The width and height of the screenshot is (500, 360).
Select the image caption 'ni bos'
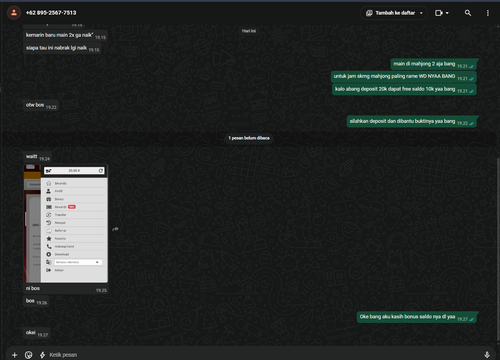tap(33, 288)
